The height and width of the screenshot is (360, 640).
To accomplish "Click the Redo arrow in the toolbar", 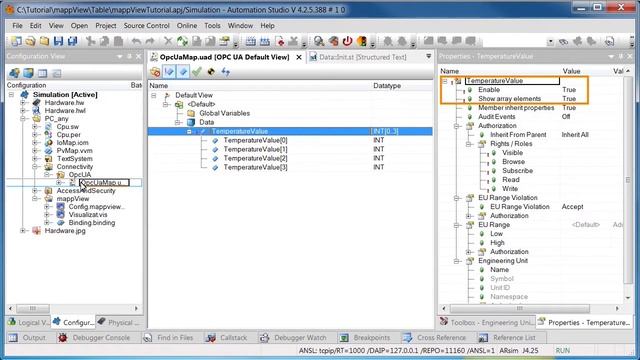I will 150,41.
